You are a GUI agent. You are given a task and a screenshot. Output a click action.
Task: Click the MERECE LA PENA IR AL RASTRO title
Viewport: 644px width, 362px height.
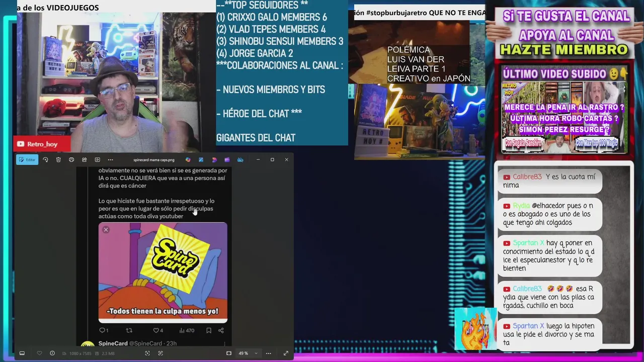tap(564, 108)
